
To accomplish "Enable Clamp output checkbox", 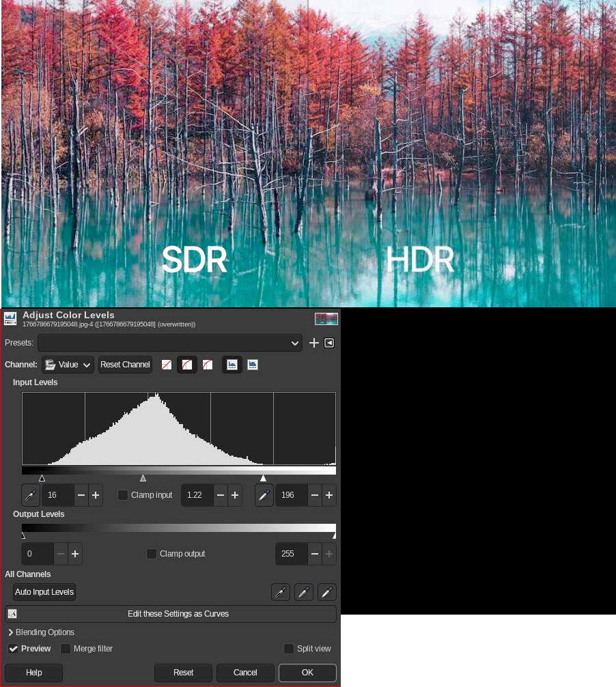I will pyautogui.click(x=152, y=554).
